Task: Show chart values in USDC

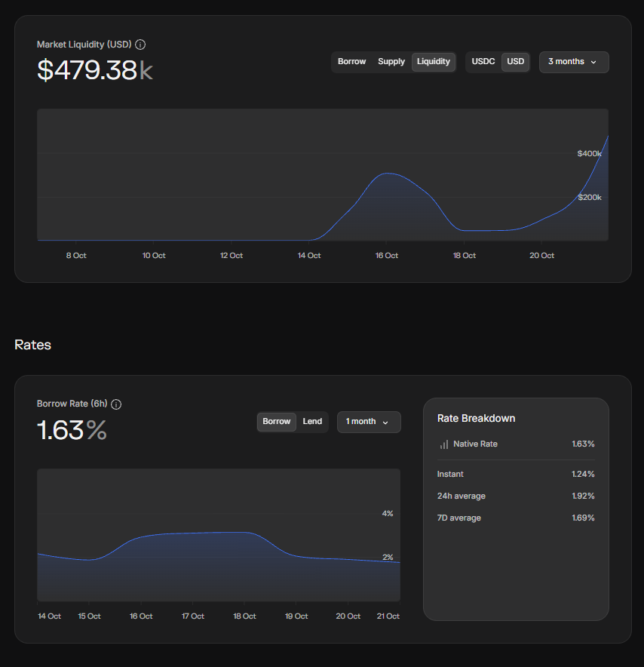Action: pos(483,62)
